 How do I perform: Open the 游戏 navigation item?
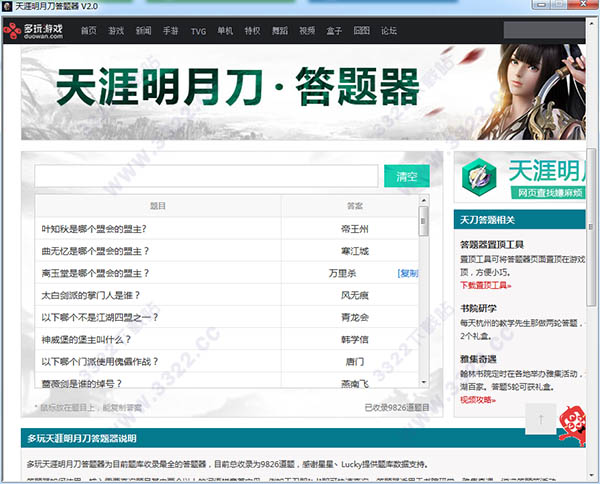(x=117, y=31)
